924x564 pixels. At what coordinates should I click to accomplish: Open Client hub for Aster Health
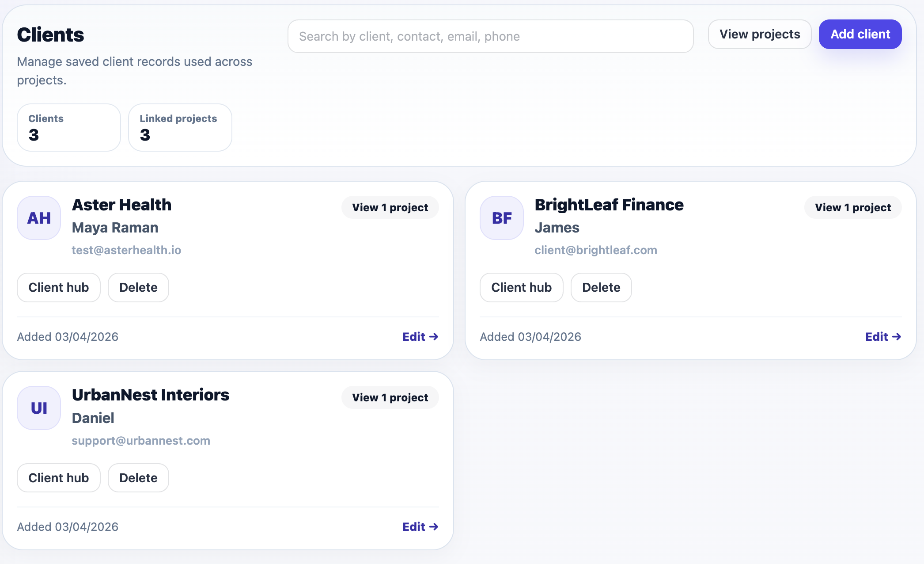[x=59, y=287]
